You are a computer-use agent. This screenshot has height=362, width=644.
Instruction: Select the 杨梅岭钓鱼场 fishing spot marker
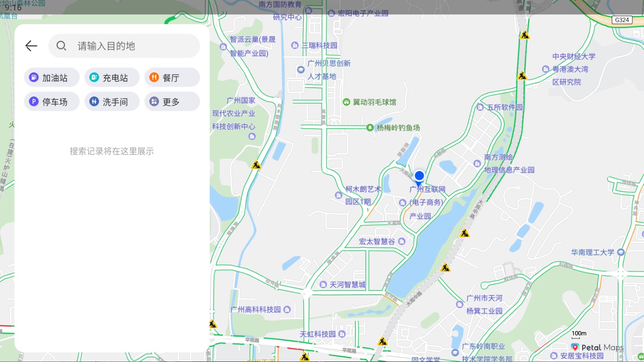369,129
